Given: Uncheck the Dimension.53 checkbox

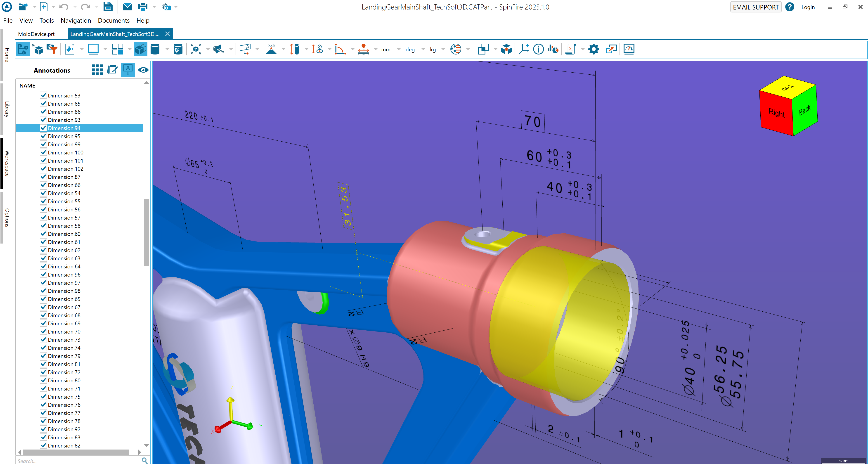Looking at the screenshot, I should tap(43, 95).
